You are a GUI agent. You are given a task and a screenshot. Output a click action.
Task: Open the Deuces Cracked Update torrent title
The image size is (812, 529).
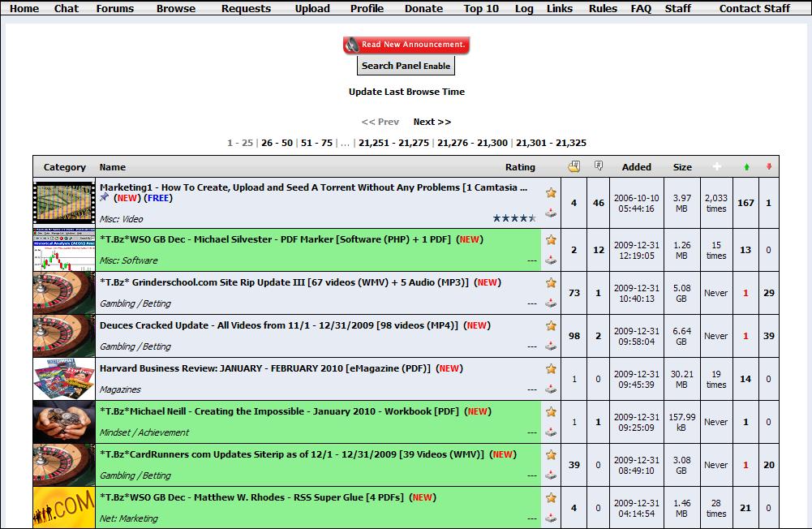coord(279,325)
